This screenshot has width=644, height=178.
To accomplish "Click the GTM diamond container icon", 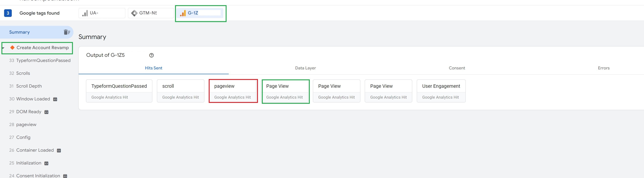I will (x=134, y=13).
